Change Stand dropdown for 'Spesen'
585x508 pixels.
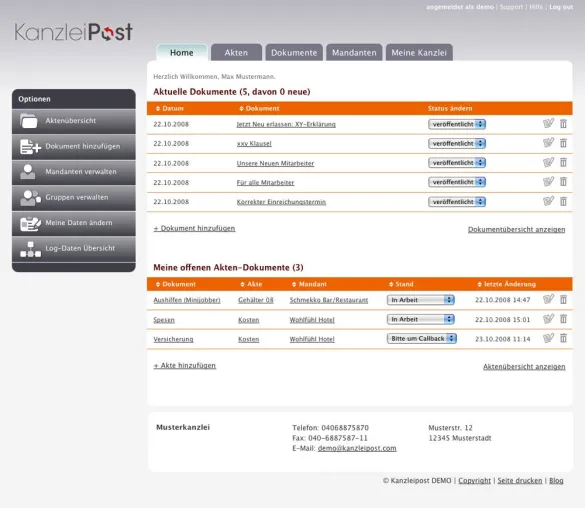[420, 319]
